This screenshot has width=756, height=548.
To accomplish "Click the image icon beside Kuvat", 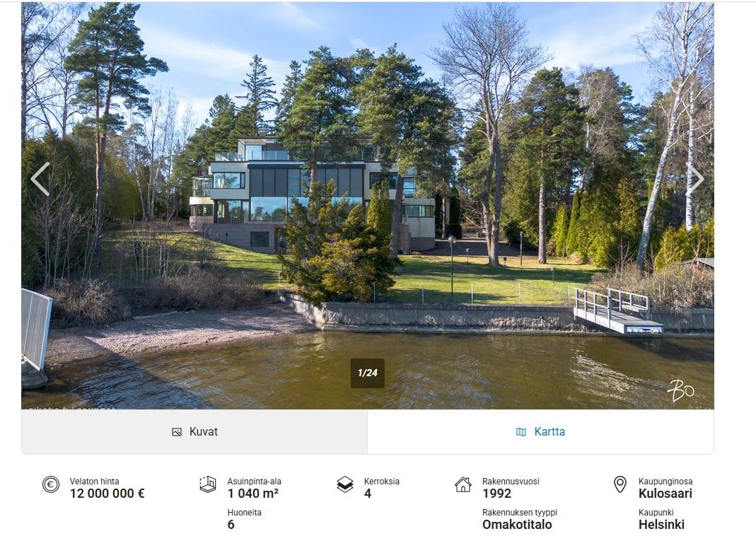I will pos(177,432).
